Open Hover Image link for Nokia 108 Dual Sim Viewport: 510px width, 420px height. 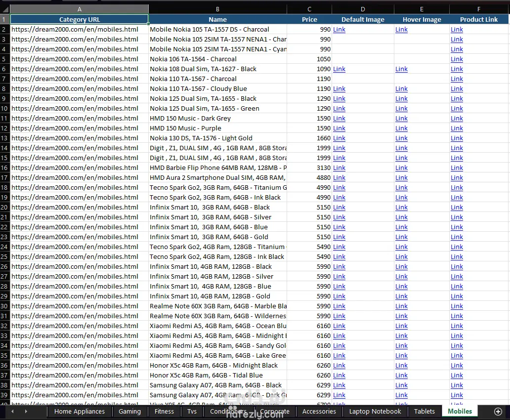tap(401, 69)
